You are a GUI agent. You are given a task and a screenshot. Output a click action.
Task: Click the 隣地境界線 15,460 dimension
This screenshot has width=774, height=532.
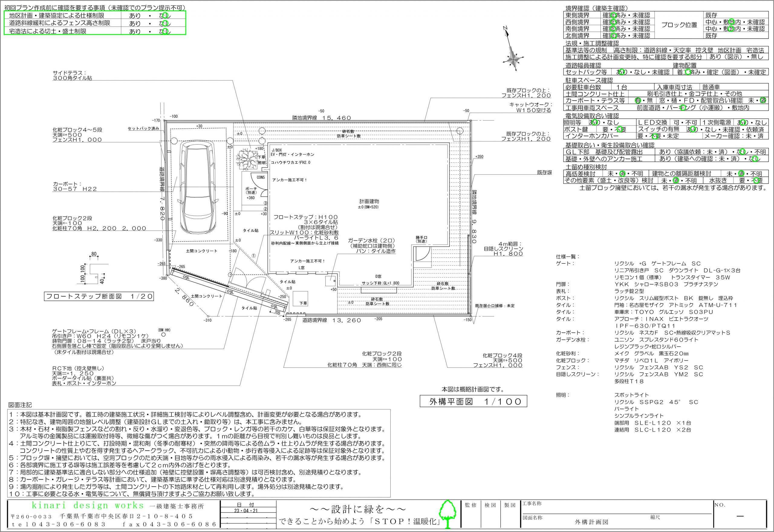[321, 118]
